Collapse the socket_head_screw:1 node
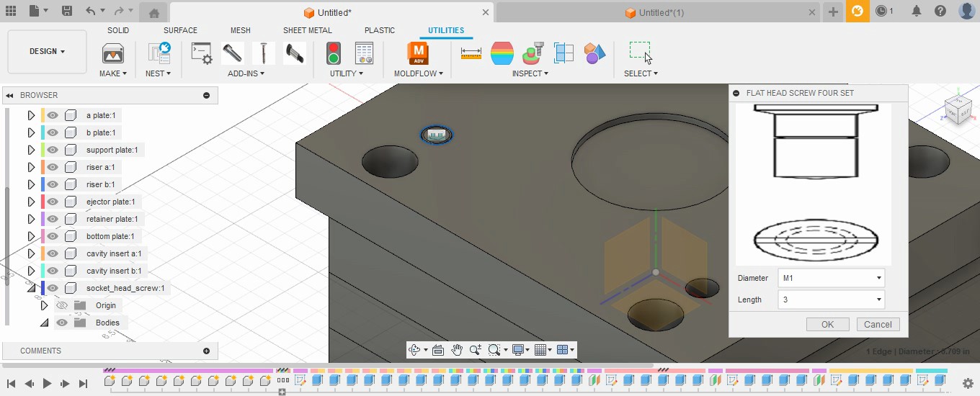Screen dimensions: 980x396 [x=31, y=288]
